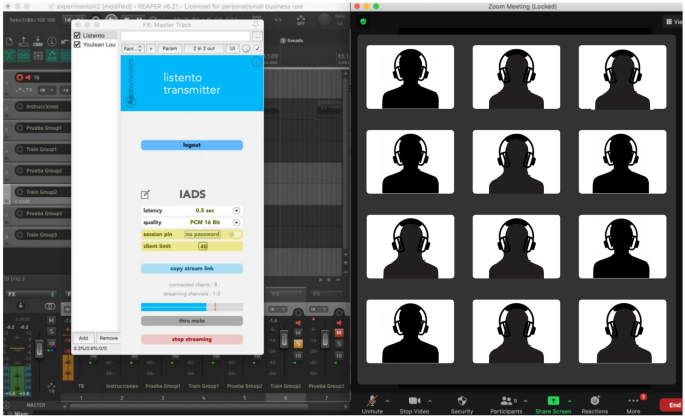Open the Reactions icon in Zoom

click(595, 398)
